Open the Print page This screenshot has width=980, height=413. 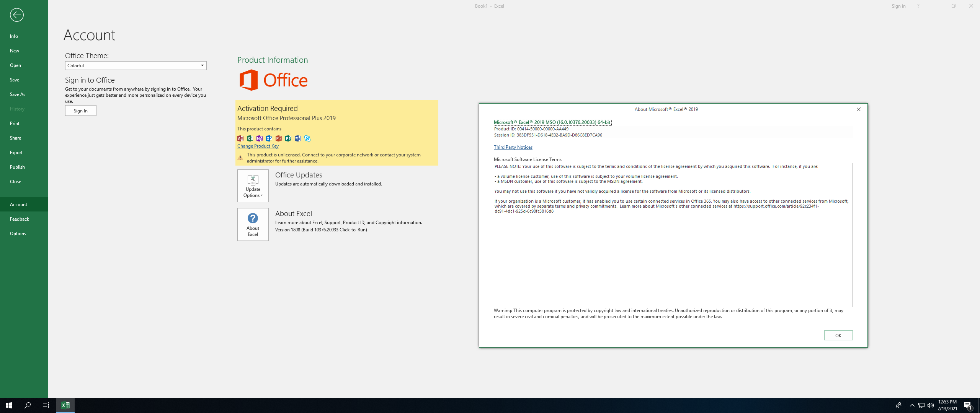pos(24,123)
